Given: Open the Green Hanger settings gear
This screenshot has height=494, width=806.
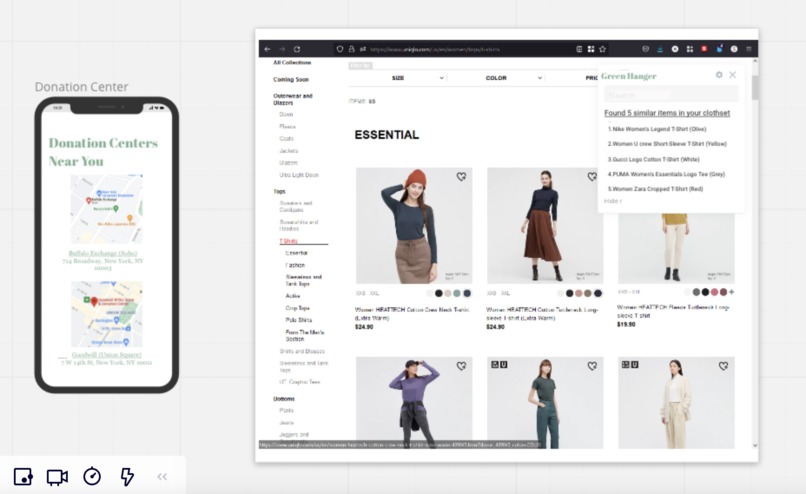Looking at the screenshot, I should click(719, 75).
